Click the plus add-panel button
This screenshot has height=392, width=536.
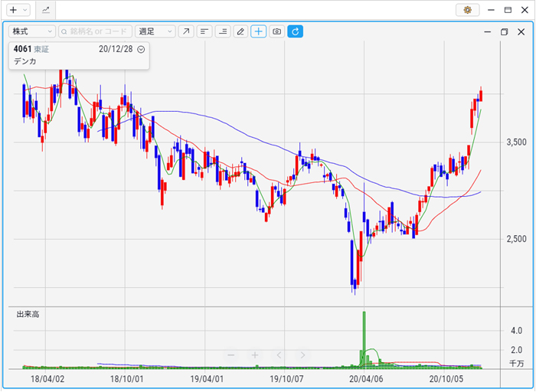(12, 10)
